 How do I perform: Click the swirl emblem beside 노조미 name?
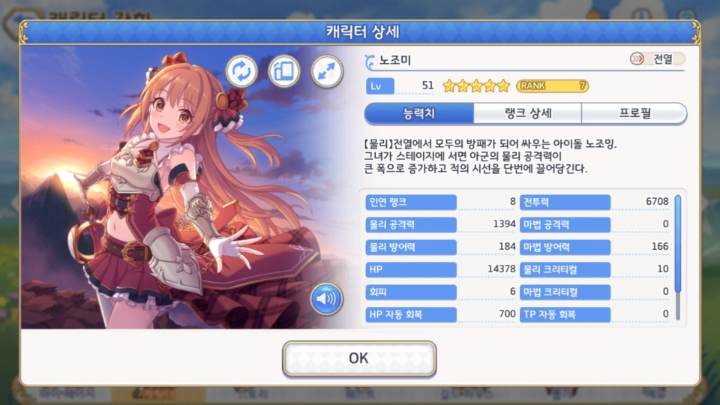(370, 62)
